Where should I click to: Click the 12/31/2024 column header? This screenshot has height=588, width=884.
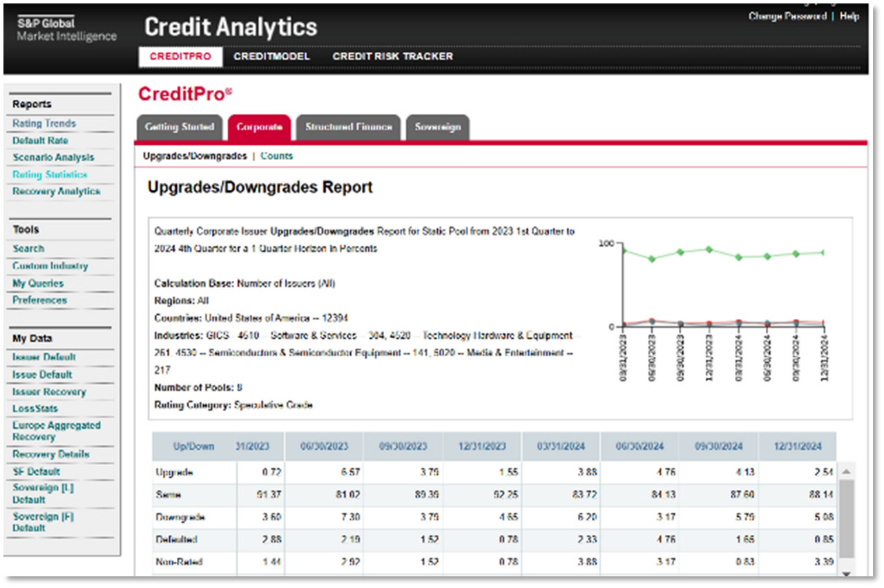point(797,447)
